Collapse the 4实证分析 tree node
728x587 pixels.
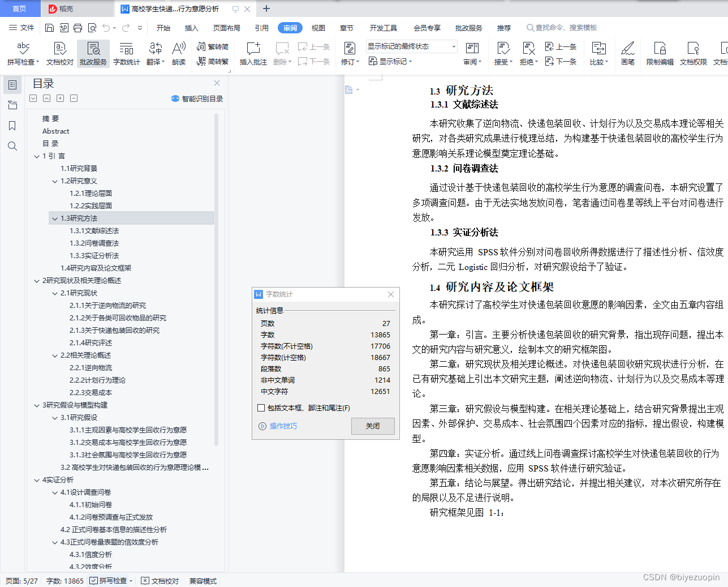point(37,480)
